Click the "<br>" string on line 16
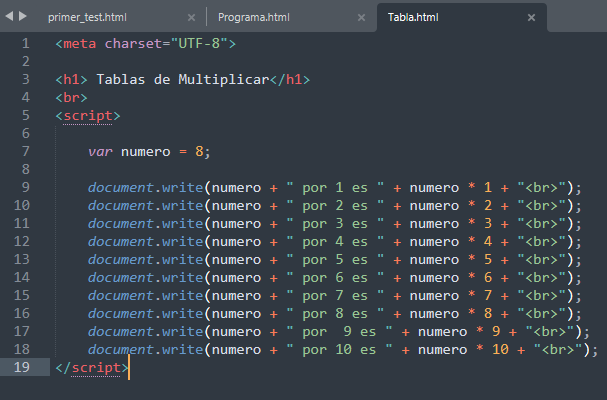The height and width of the screenshot is (400, 607). click(x=542, y=313)
